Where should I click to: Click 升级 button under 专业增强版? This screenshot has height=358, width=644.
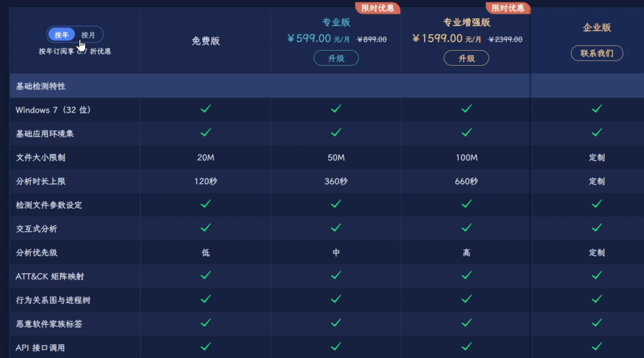(x=466, y=58)
